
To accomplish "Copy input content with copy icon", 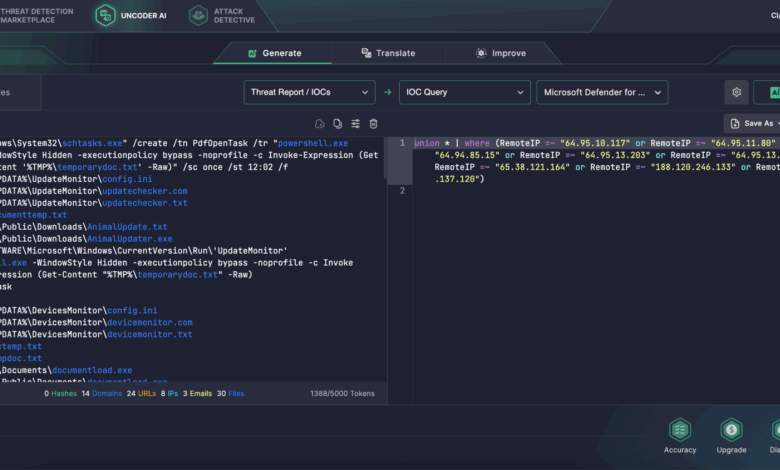I will tap(337, 124).
